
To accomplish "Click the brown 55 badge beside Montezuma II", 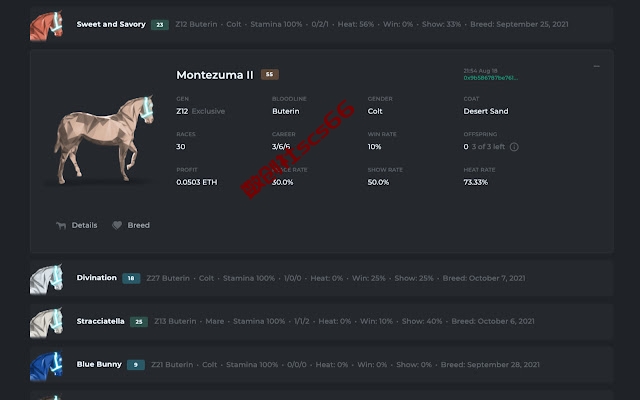I will (269, 74).
